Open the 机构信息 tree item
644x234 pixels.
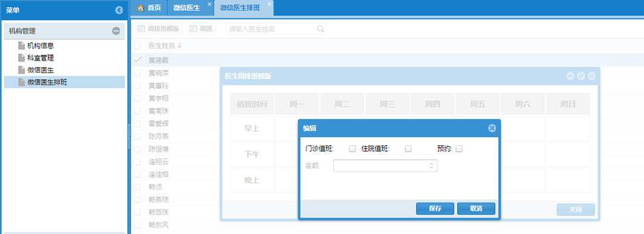40,45
